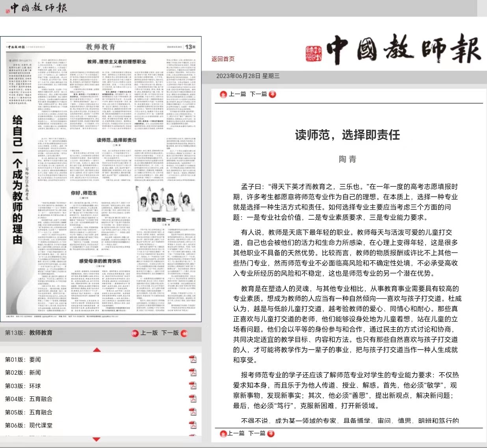
Task: Select 第02版：新闻 in the page list
Action: (23, 372)
